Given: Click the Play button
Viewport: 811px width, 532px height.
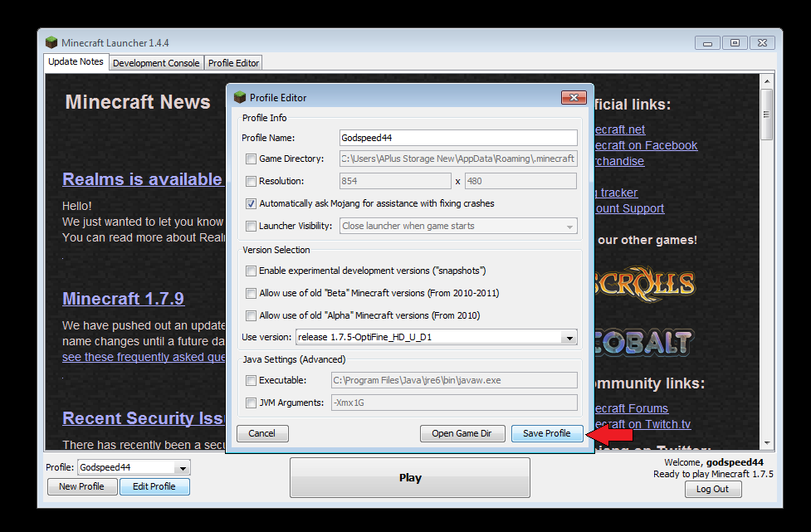Looking at the screenshot, I should point(410,478).
